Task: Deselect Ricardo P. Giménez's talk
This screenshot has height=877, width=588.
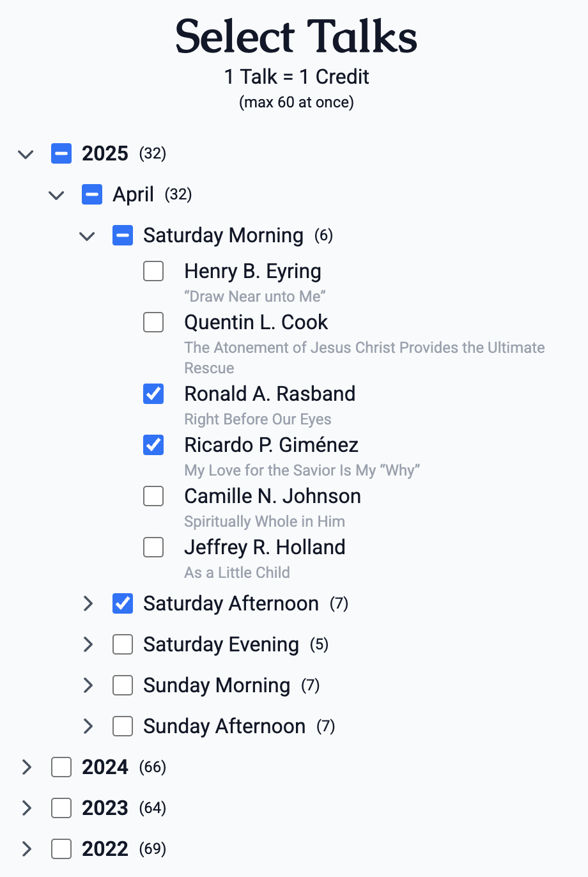Action: coord(153,445)
